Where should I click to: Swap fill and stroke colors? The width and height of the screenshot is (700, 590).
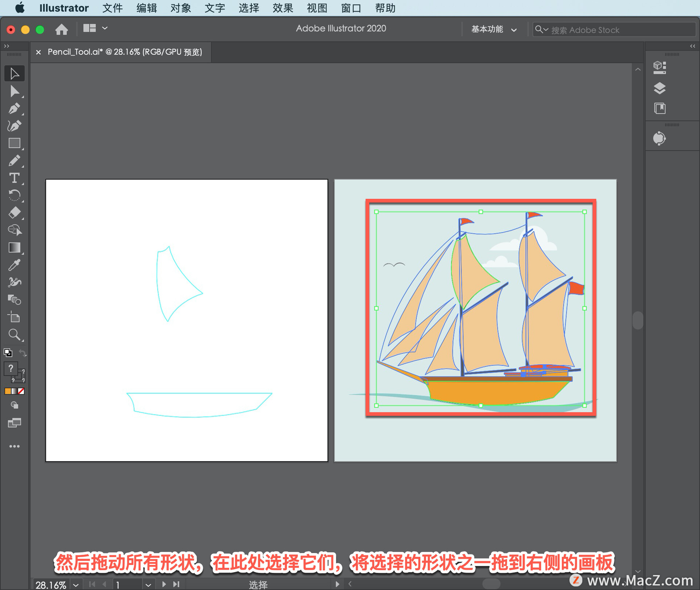(22, 353)
